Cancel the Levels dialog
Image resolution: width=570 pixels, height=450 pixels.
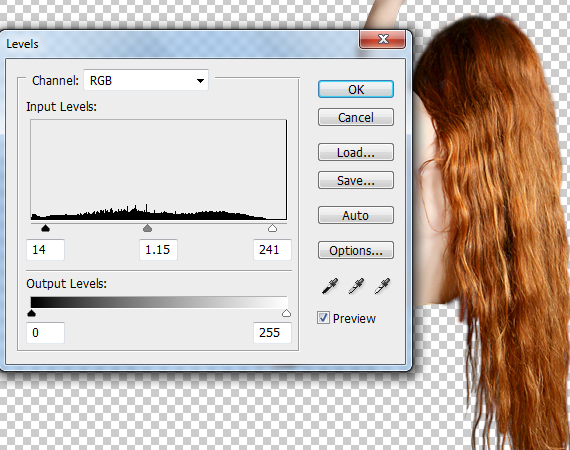pos(356,117)
